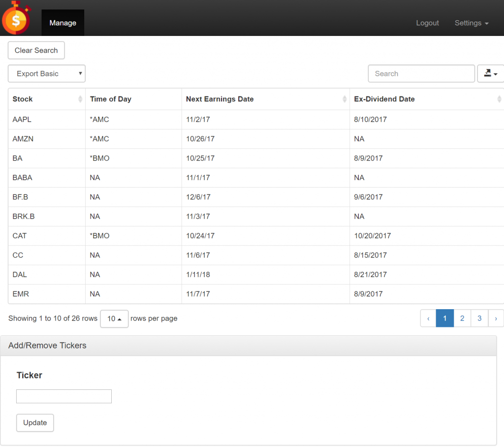Click BF.B's ex-dividend date 9/6/2017
Viewport: 504px width, 447px height.
click(368, 197)
